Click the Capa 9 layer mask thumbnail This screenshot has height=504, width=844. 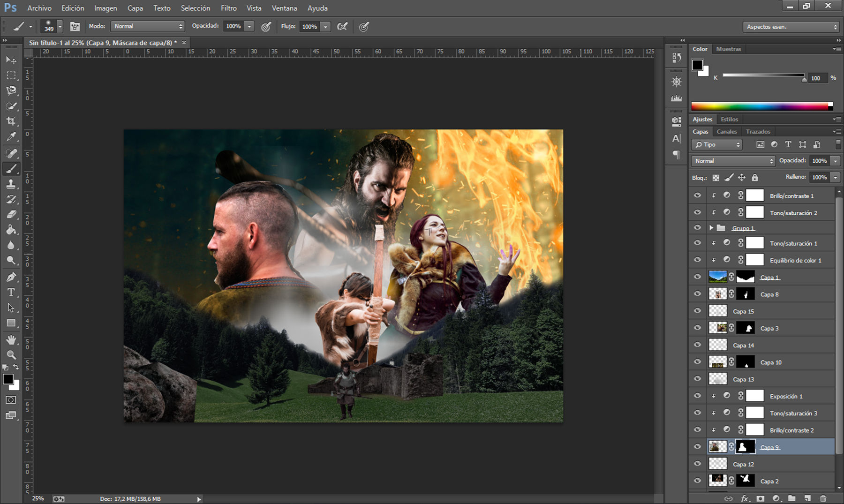746,447
